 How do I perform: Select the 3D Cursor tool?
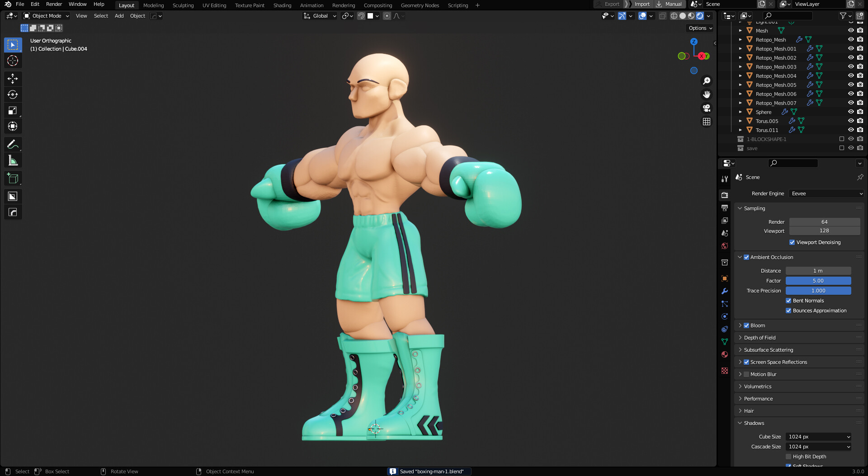coord(13,61)
